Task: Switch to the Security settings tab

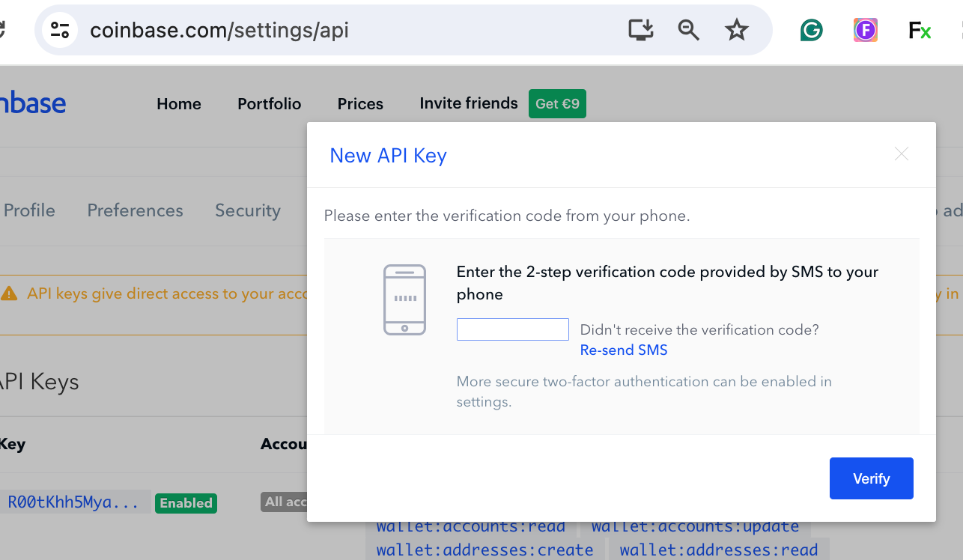Action: 248,210
